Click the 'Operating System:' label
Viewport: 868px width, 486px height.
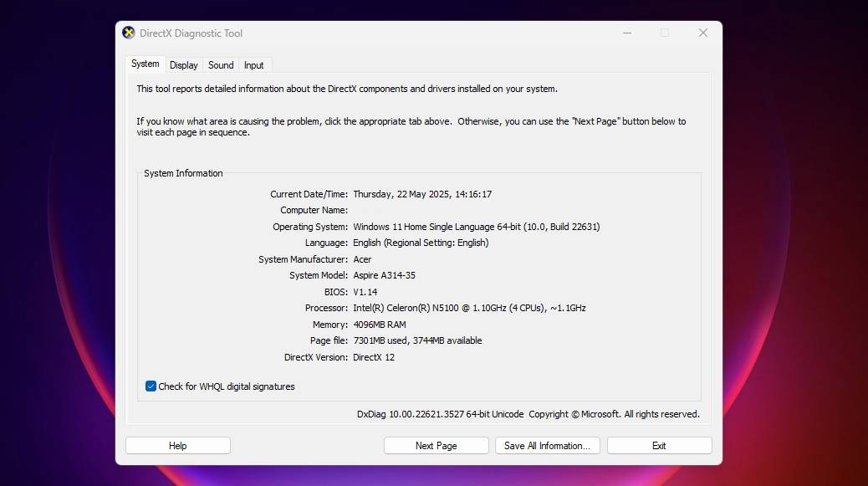coord(310,227)
